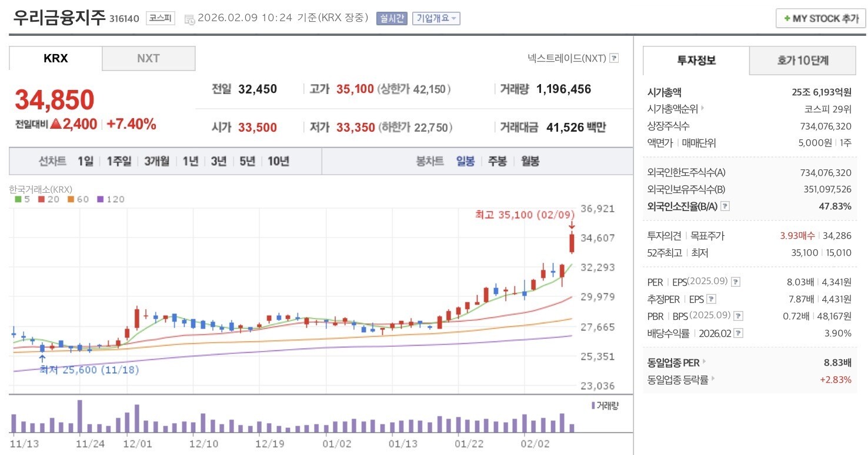Select the 3개월 line chart period
868x455 pixels.
156,161
